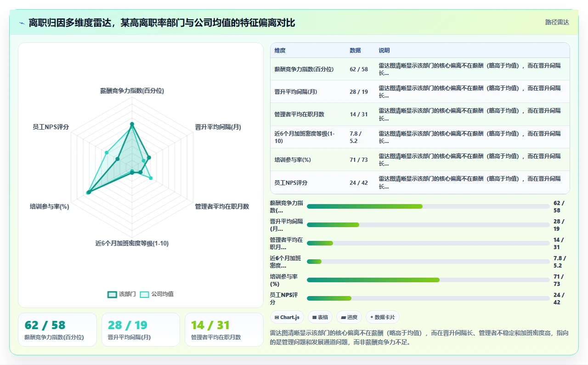The image size is (588, 365).
Task: Click the 薪酬竞争力指数 progress bar
Action: point(428,206)
